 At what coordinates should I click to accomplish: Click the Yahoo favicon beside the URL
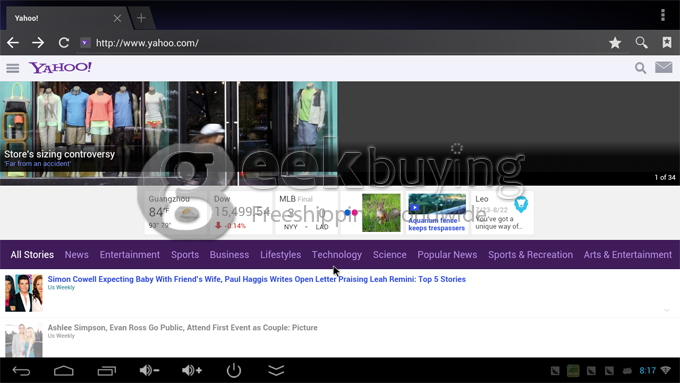85,43
